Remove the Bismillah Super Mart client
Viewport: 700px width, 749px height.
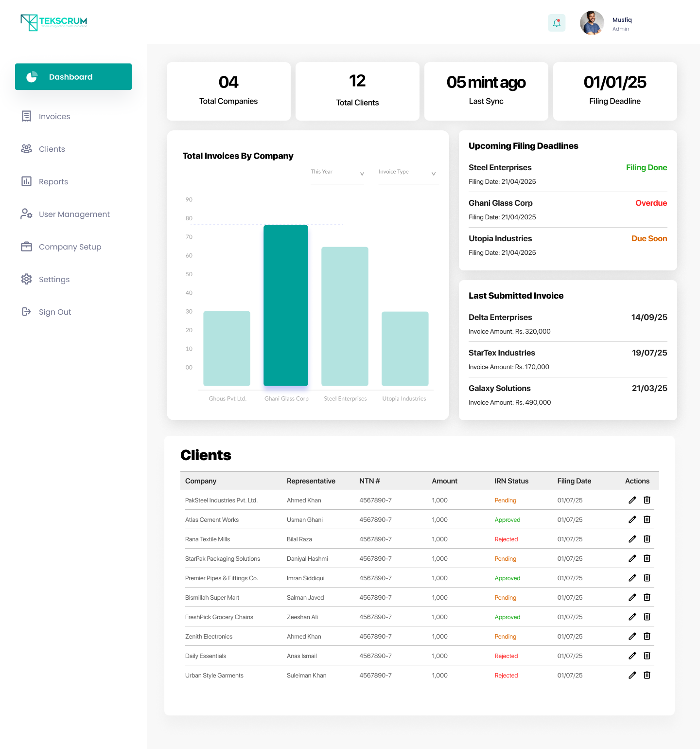[647, 597]
